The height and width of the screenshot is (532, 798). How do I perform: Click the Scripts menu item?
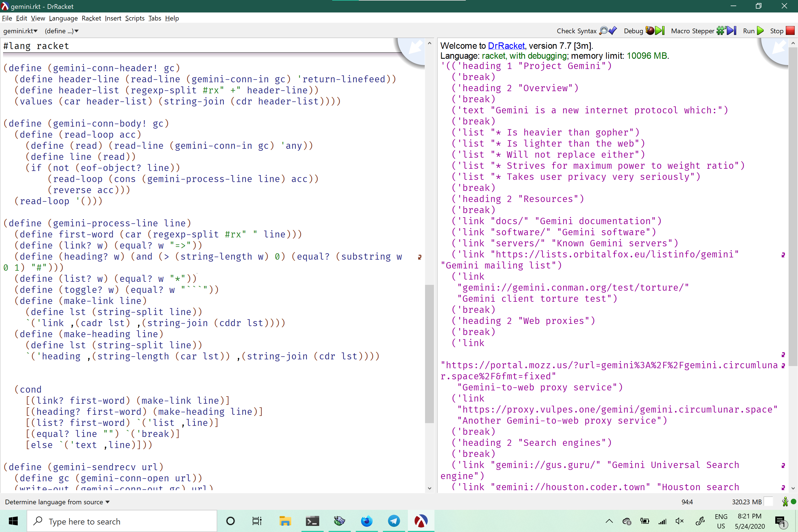tap(134, 18)
